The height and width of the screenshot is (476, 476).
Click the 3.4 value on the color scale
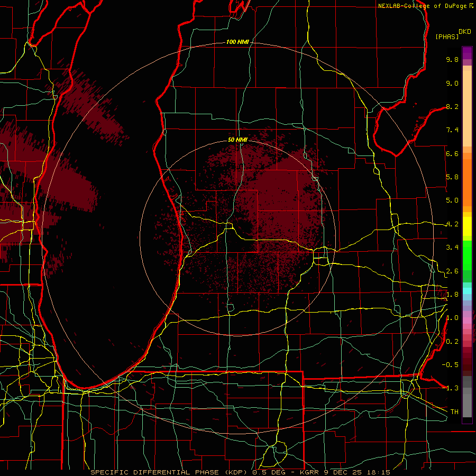point(452,248)
